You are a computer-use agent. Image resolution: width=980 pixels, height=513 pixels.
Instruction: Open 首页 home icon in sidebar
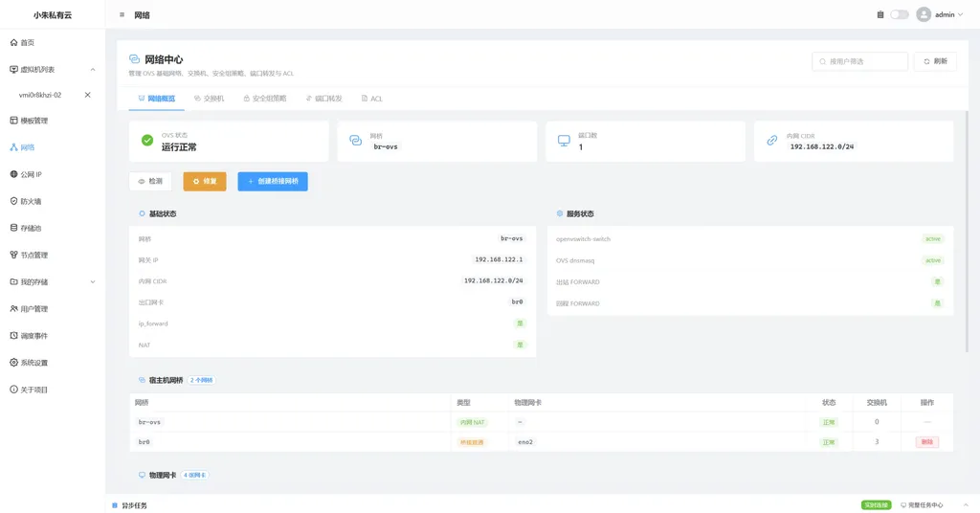(x=13, y=42)
